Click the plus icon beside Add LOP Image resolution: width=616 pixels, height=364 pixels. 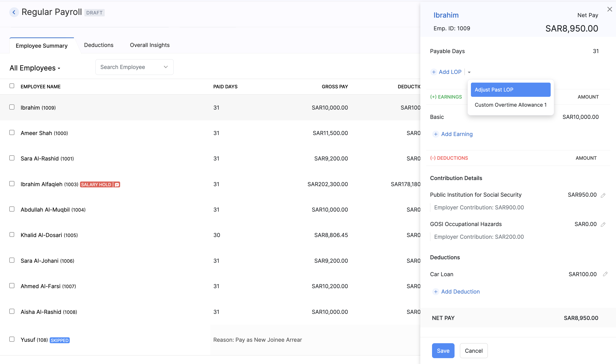[x=433, y=72]
